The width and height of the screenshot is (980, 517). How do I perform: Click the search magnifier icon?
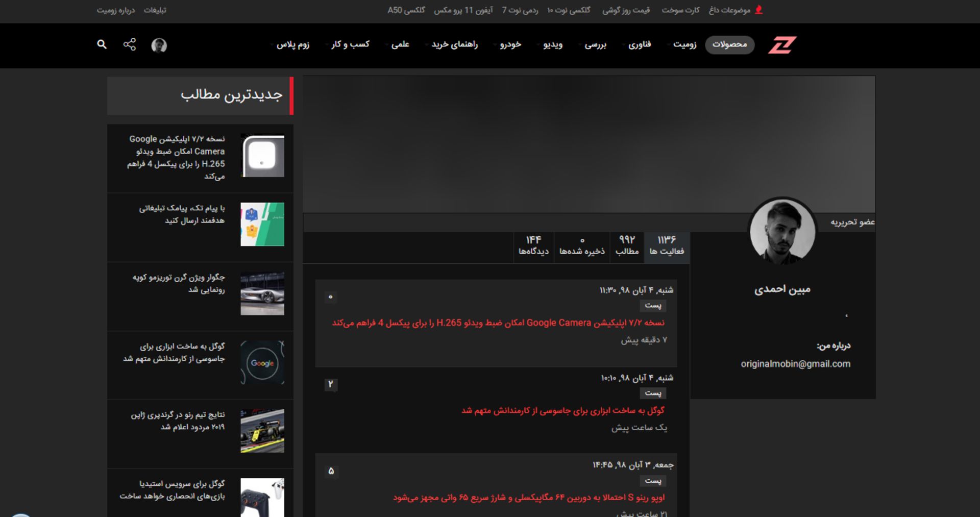pyautogui.click(x=102, y=44)
